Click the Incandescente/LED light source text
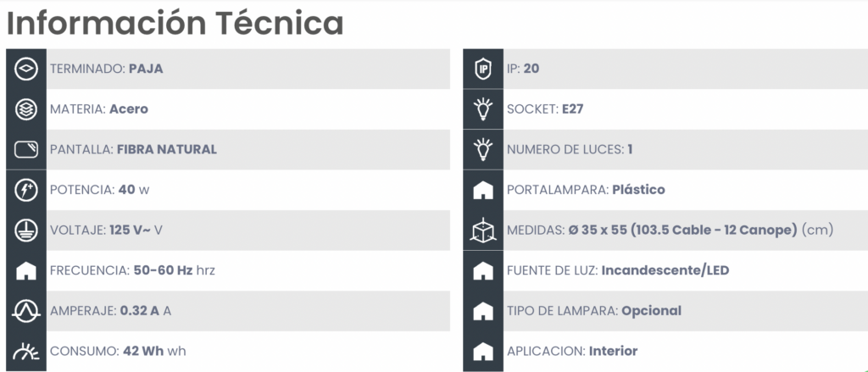The height and width of the screenshot is (372, 868). pos(665,270)
